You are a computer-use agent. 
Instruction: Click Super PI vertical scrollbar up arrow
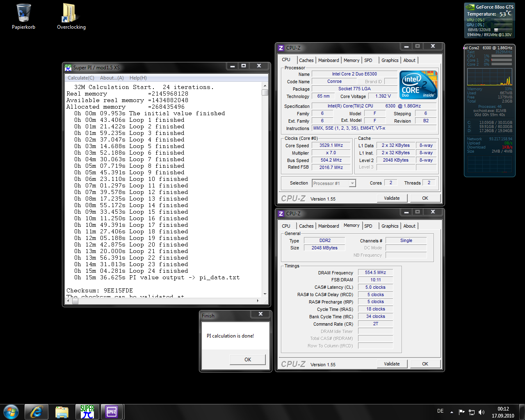coord(265,86)
